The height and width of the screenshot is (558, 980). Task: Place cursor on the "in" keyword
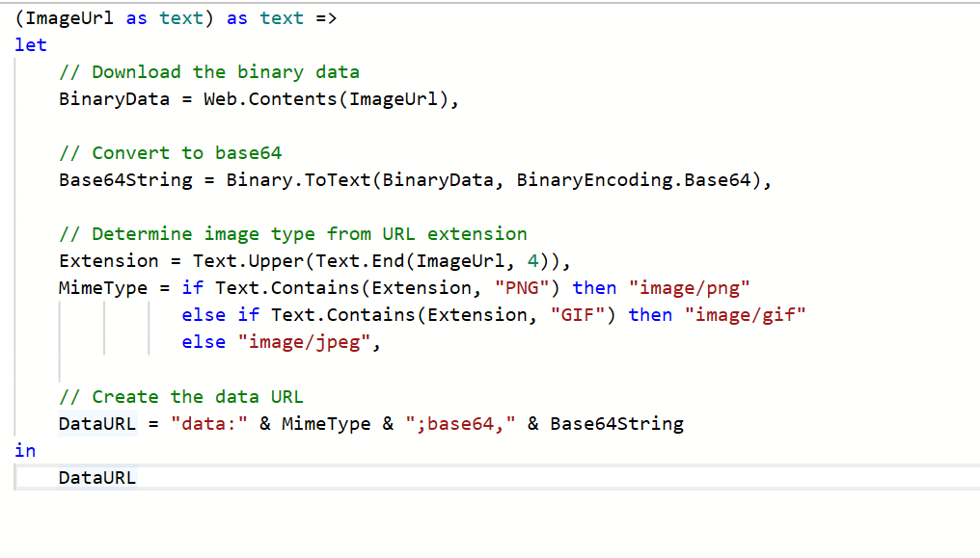pyautogui.click(x=25, y=451)
